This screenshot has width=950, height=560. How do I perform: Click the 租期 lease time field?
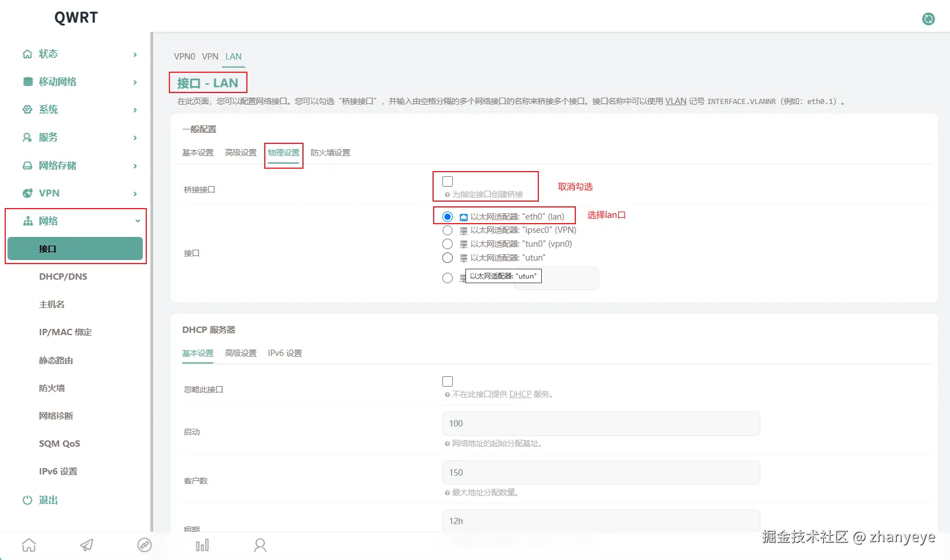pos(601,521)
